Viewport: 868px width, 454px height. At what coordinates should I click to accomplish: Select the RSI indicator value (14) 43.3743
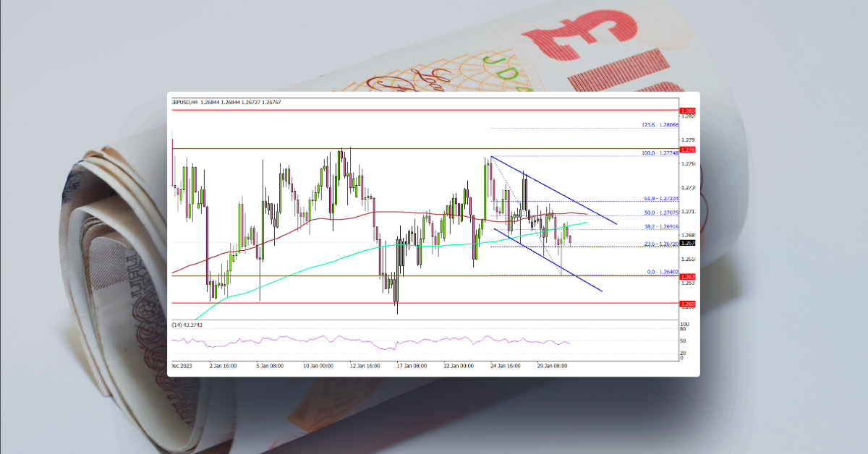pyautogui.click(x=187, y=325)
